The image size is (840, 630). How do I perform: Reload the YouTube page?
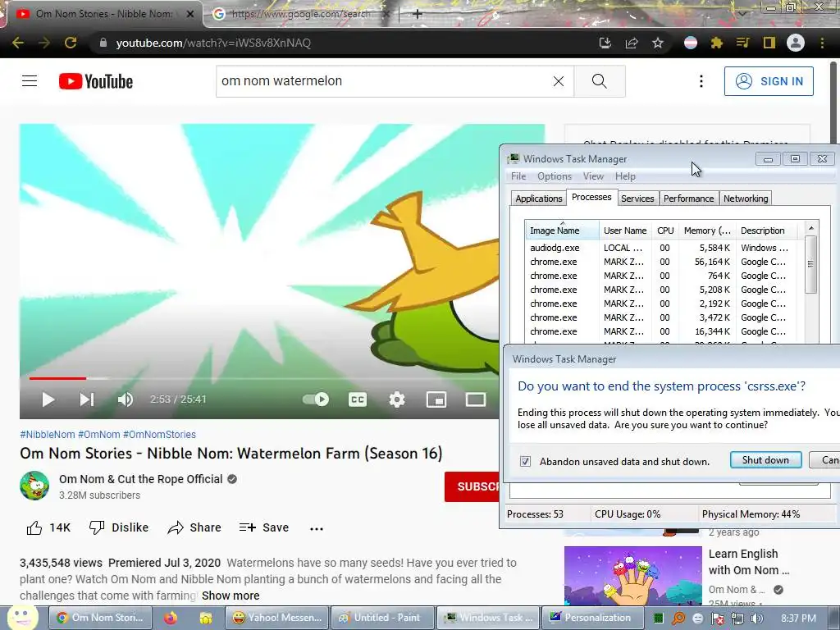pos(71,43)
